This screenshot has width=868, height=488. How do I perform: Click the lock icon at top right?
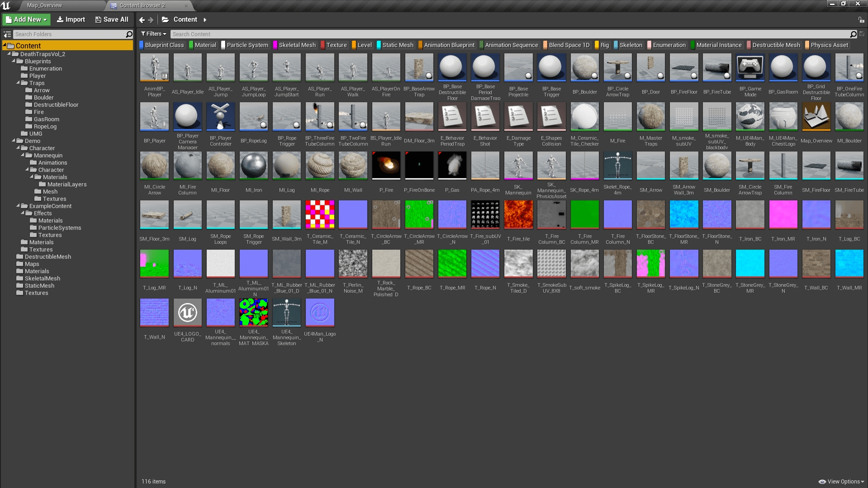pyautogui.click(x=861, y=20)
